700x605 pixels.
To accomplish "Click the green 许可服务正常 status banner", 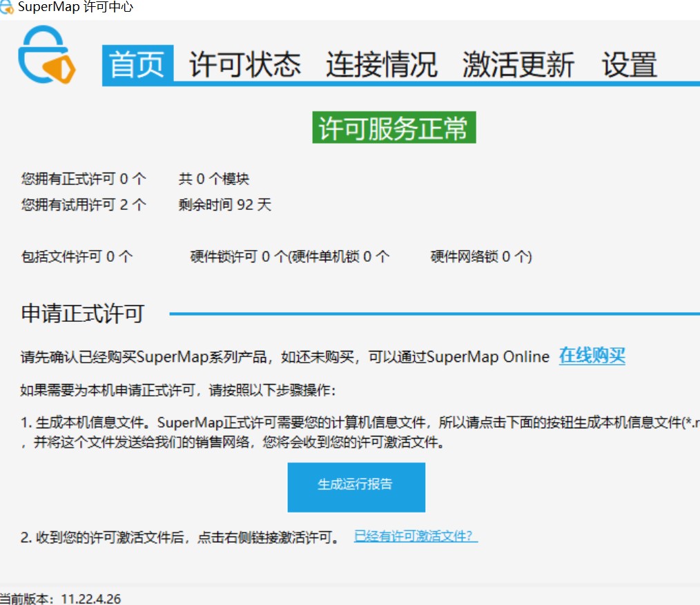I will pyautogui.click(x=394, y=127).
